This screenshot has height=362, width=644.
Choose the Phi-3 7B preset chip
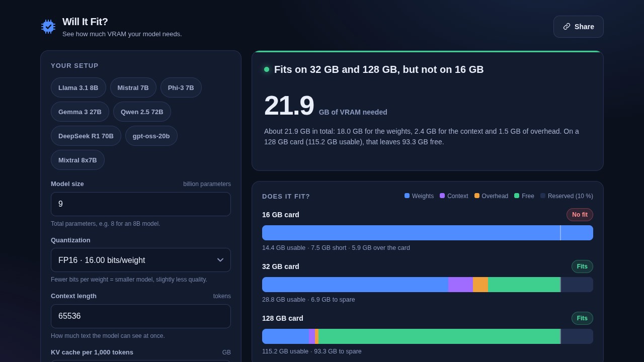pyautogui.click(x=181, y=87)
